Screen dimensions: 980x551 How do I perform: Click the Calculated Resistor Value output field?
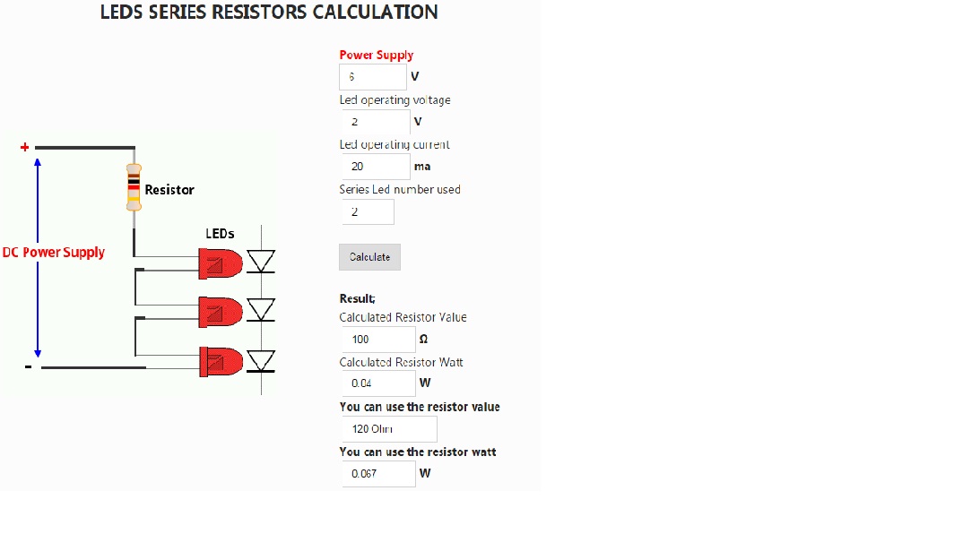(378, 340)
